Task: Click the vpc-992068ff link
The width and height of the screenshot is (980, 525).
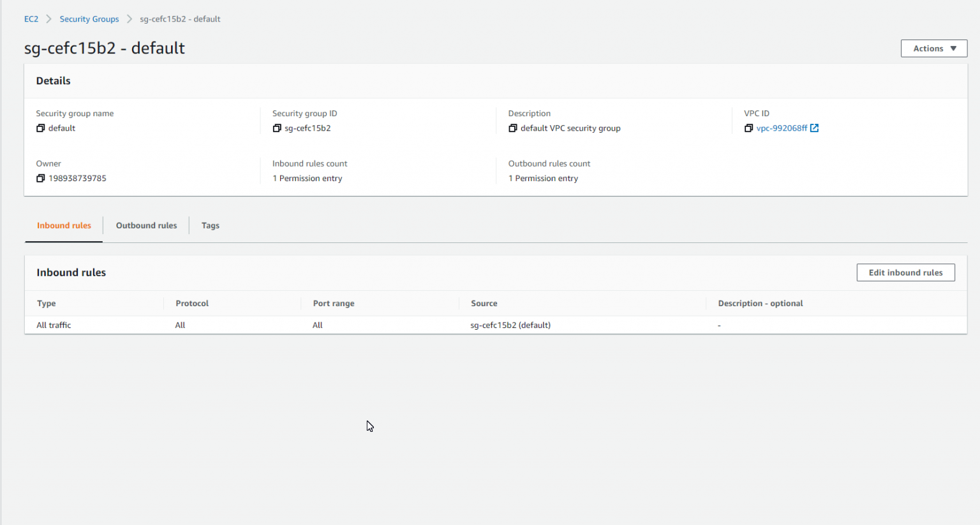Action: (x=782, y=128)
